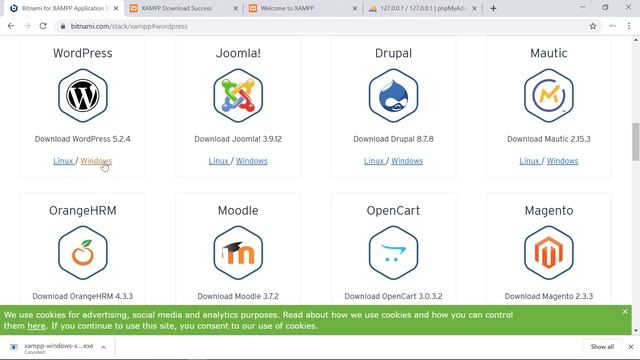The image size is (640, 360).
Task: Click the vertical scrollbar thumb
Action: pyautogui.click(x=636, y=141)
